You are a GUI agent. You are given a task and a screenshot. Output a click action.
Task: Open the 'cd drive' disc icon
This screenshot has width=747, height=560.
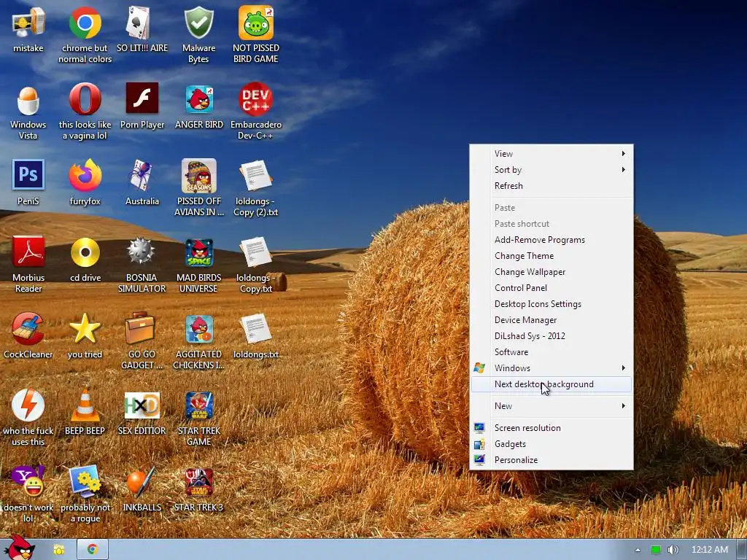[85, 252]
